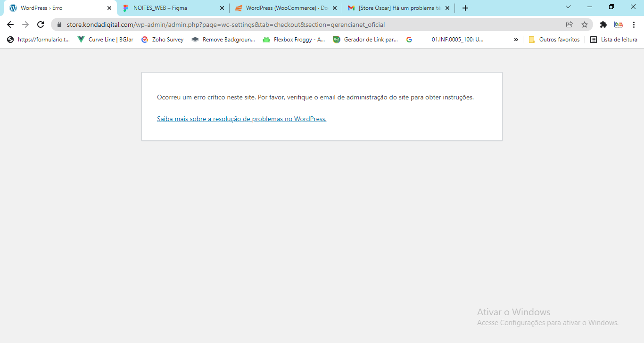Open the tab search dropdown arrow

tap(568, 7)
